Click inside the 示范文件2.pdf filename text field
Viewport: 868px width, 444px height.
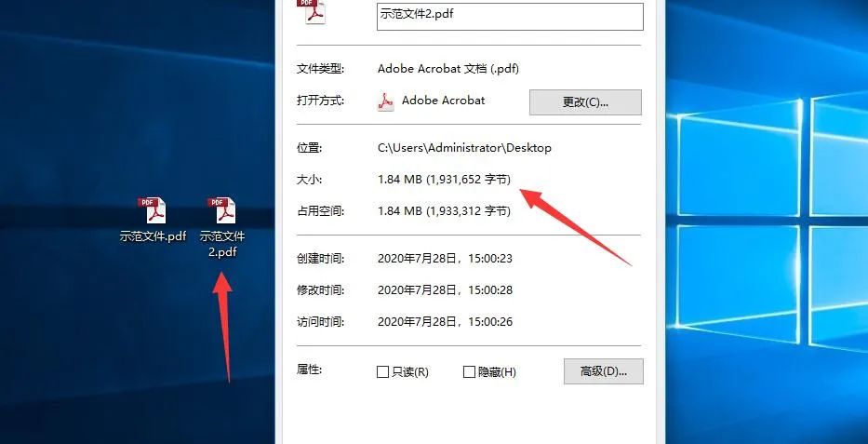[x=510, y=16]
